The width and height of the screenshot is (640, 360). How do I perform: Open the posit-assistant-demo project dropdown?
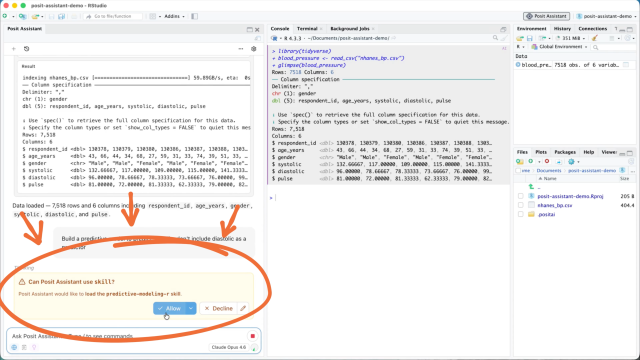pyautogui.click(x=607, y=16)
